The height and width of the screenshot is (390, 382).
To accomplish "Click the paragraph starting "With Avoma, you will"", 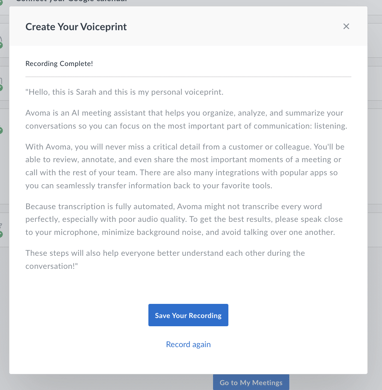I will coord(185,166).
